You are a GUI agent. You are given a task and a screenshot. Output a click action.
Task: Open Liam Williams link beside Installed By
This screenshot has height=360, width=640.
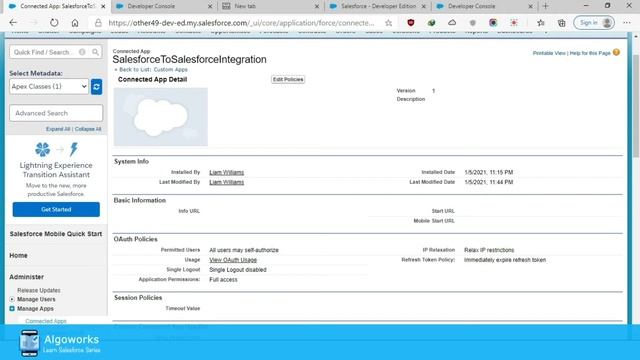[x=227, y=172]
